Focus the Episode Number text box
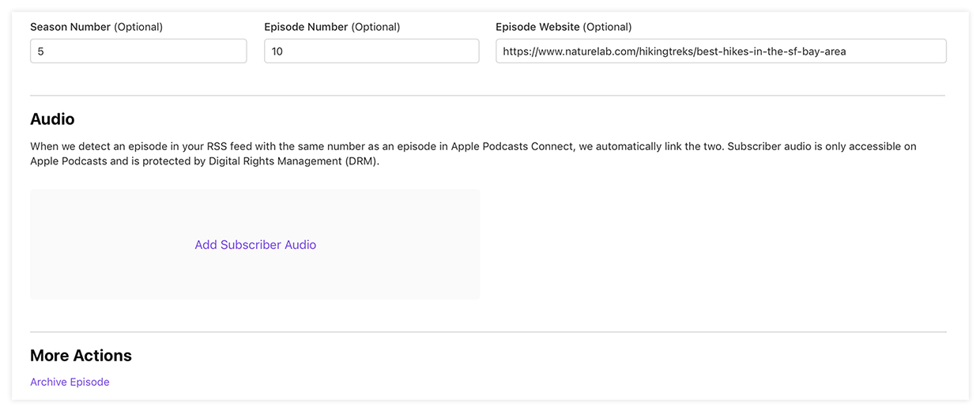 (371, 51)
